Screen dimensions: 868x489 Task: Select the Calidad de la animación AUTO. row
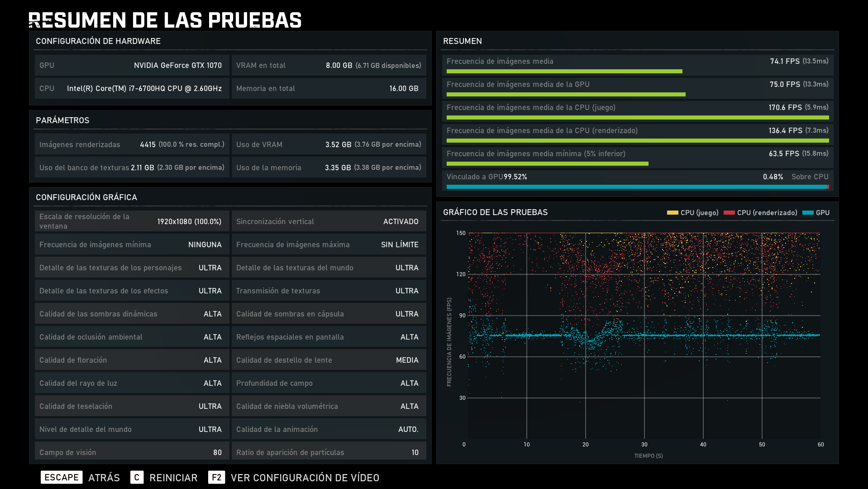pos(329,429)
